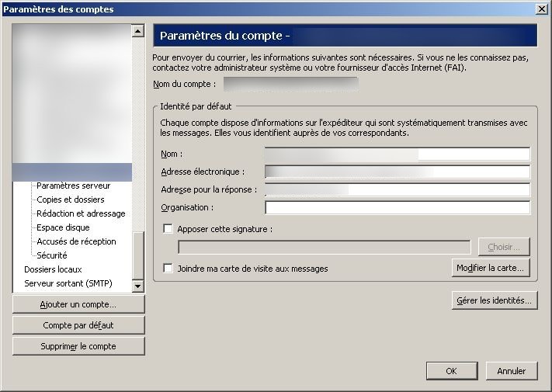Open Accusés de réception settings
The image size is (552, 392).
click(76, 241)
